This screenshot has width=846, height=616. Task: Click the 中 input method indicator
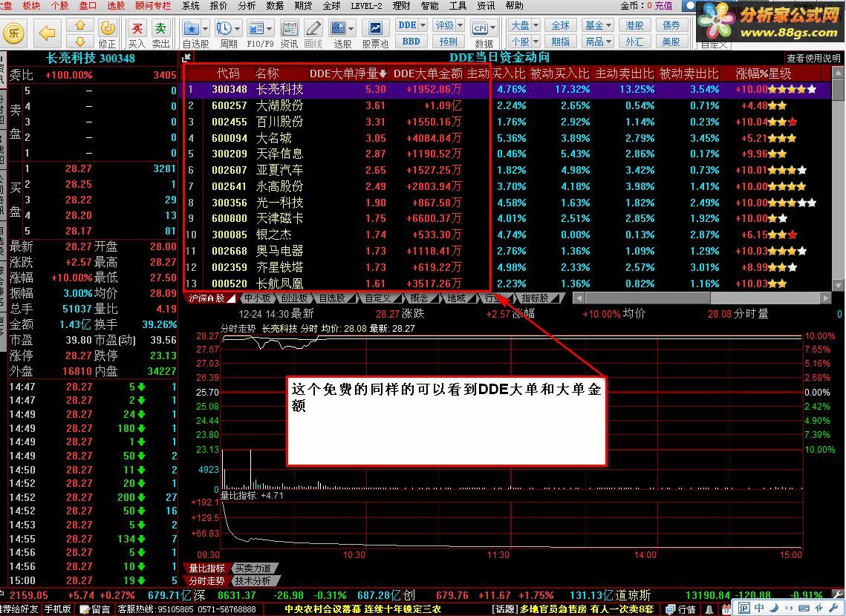click(x=760, y=608)
